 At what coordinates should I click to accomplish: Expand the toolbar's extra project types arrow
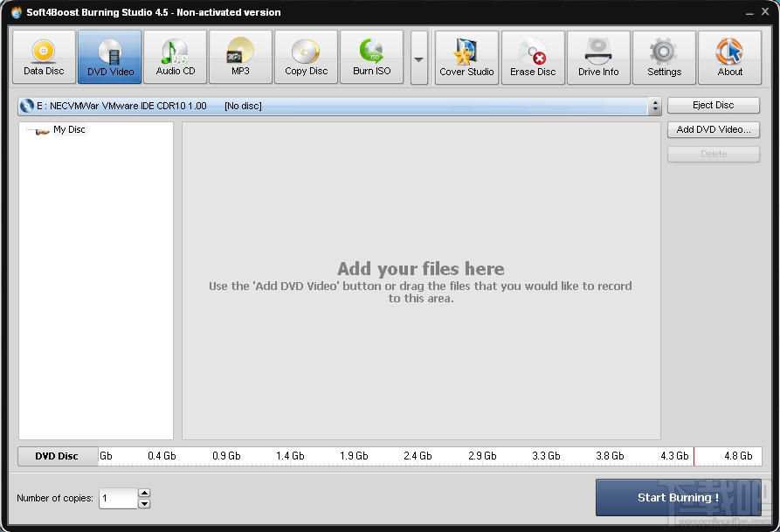point(419,58)
